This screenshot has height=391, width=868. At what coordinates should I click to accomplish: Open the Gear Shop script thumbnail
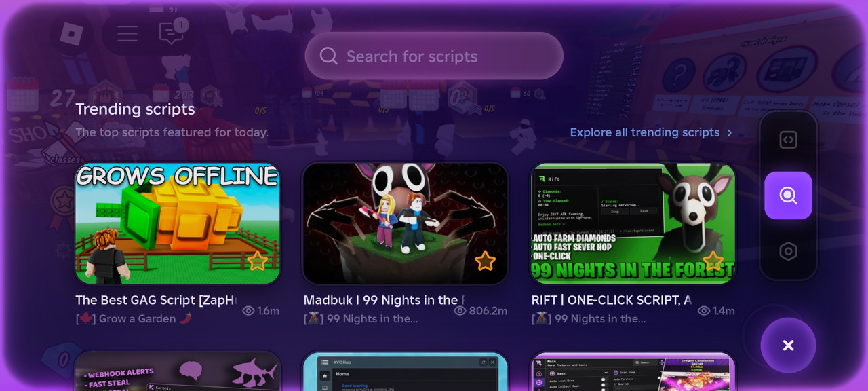[633, 371]
